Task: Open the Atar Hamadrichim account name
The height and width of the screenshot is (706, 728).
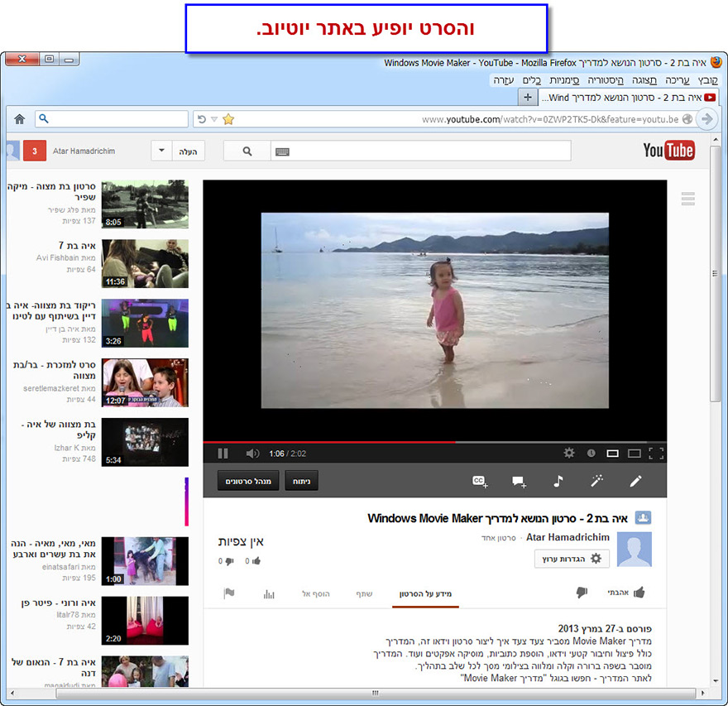Action: point(84,151)
